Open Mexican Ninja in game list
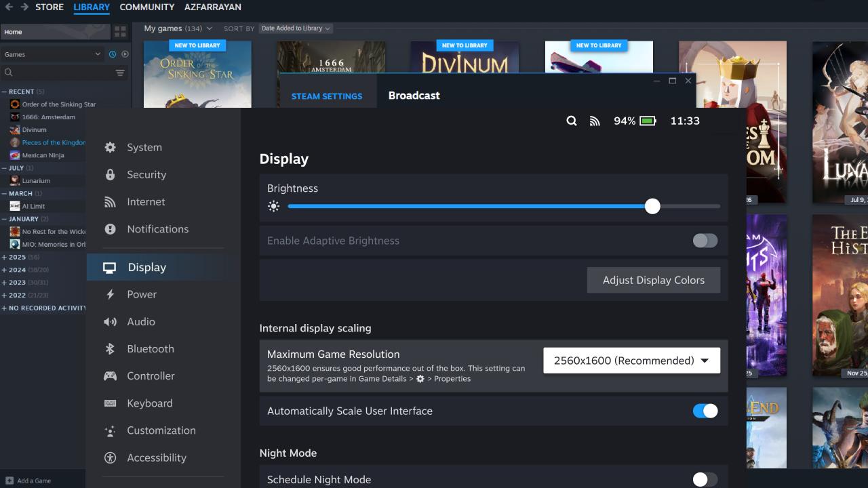 tap(43, 155)
